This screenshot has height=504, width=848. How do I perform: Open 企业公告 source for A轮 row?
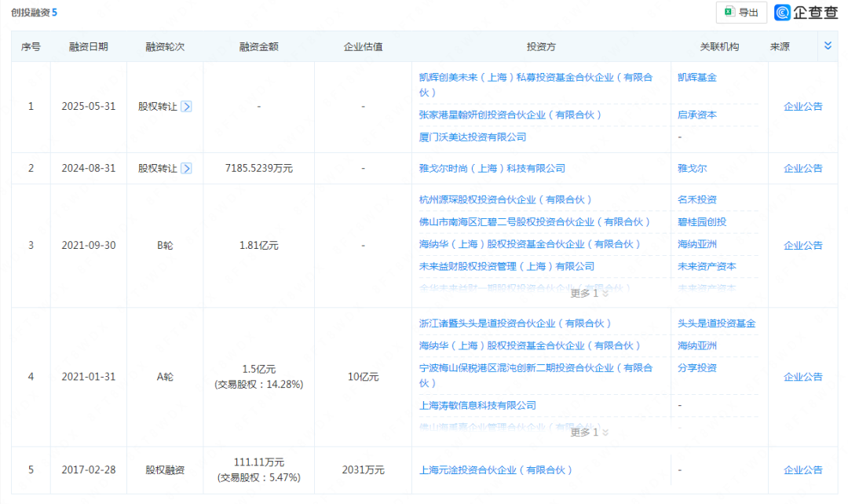802,377
